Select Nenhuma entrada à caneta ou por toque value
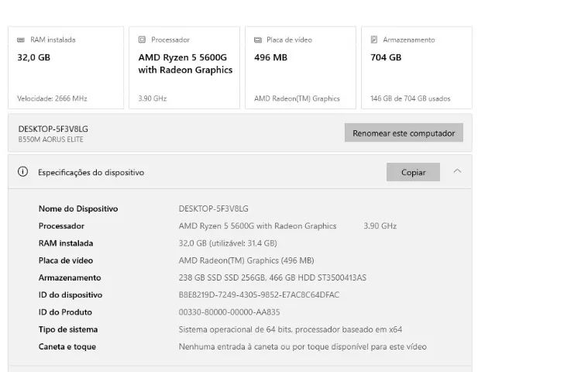This screenshot has height=372, width=588. point(303,346)
